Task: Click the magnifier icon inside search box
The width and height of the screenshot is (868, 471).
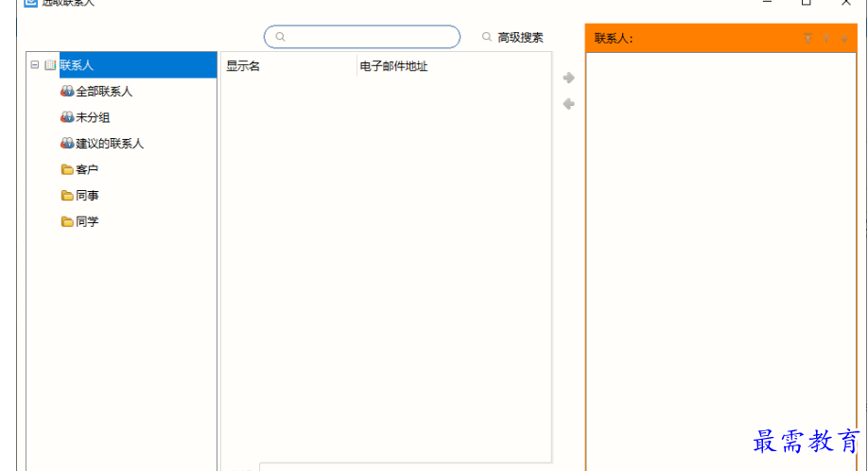Action: [x=280, y=37]
